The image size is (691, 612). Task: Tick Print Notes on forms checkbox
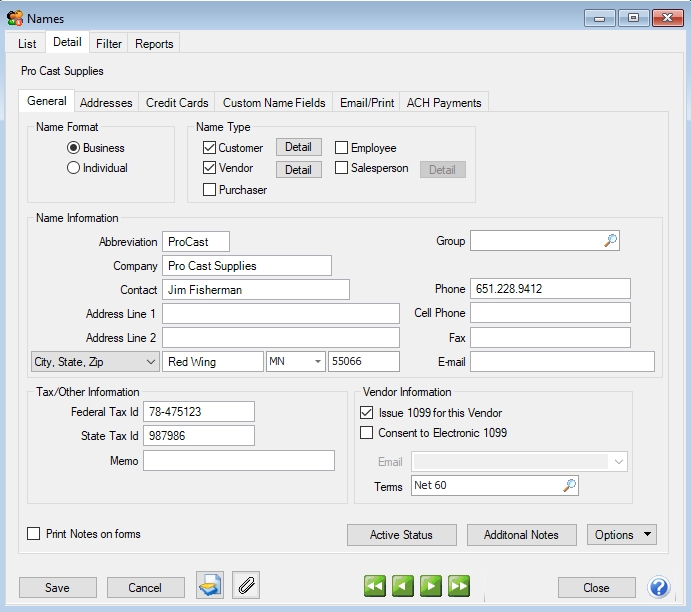click(x=34, y=534)
